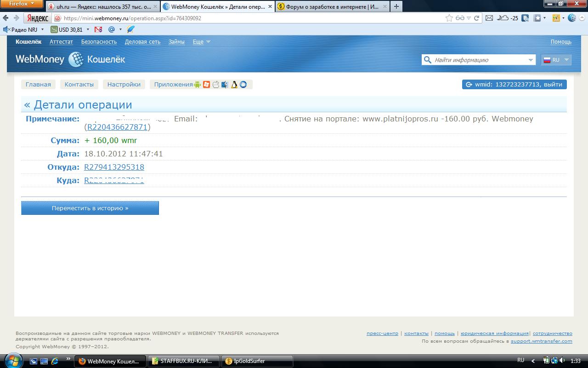Click the Linux penguin app icon
Image resolution: width=588 pixels, height=368 pixels.
[x=234, y=85]
